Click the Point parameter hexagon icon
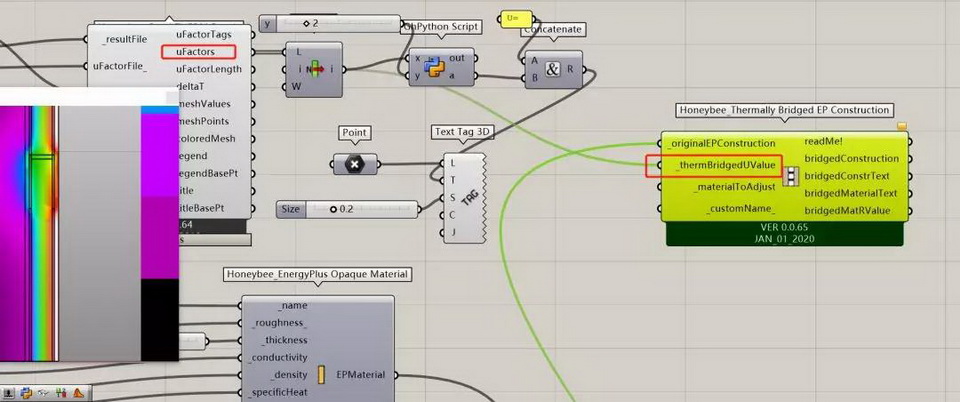This screenshot has width=960, height=402. click(x=352, y=165)
